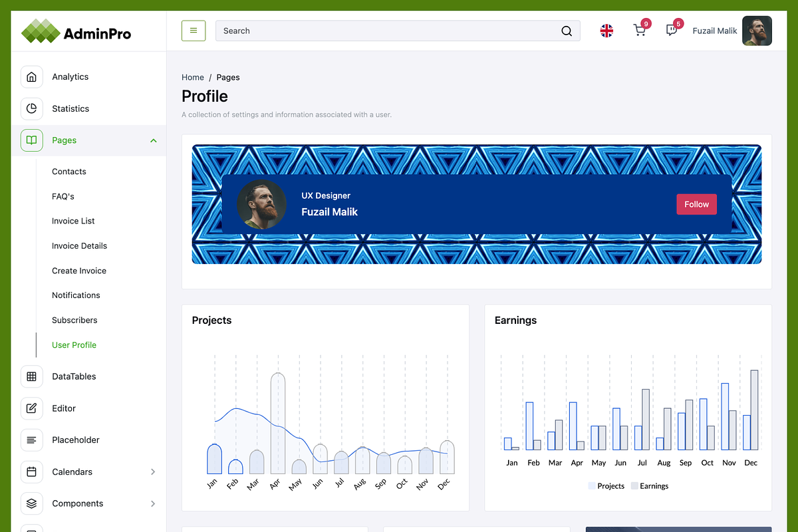The height and width of the screenshot is (532, 798).
Task: Open Invoice Details page
Action: tap(79, 246)
